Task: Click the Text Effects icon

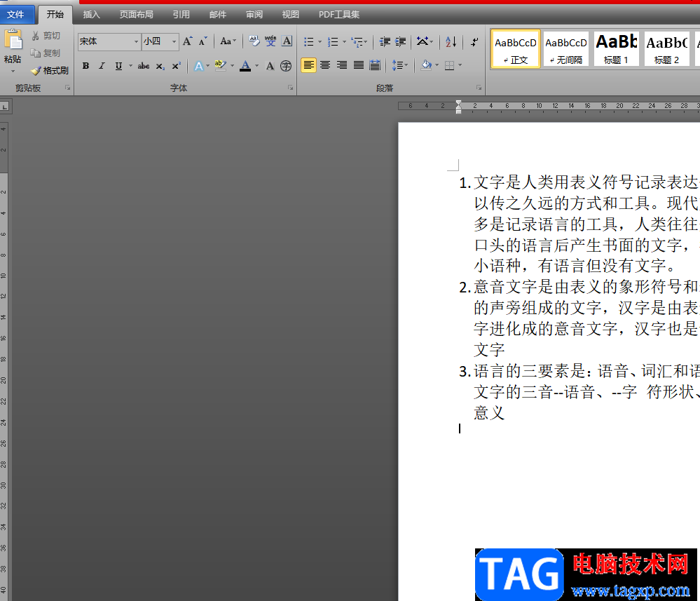Action: [199, 66]
